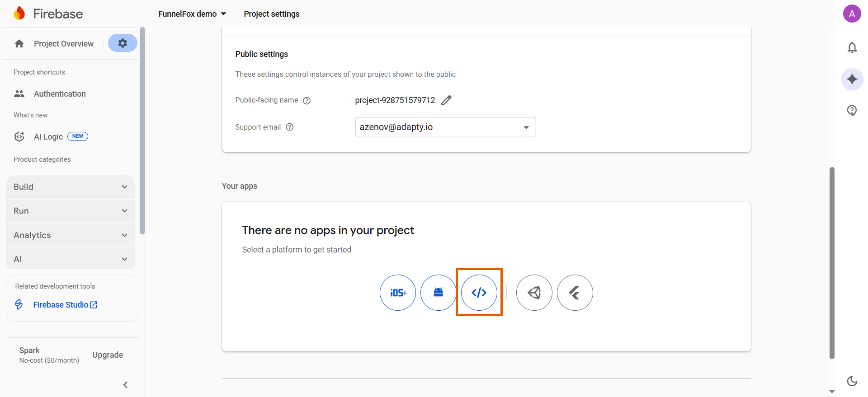This screenshot has height=397, width=868.
Task: Open Authentication shortcut
Action: pyautogui.click(x=60, y=94)
